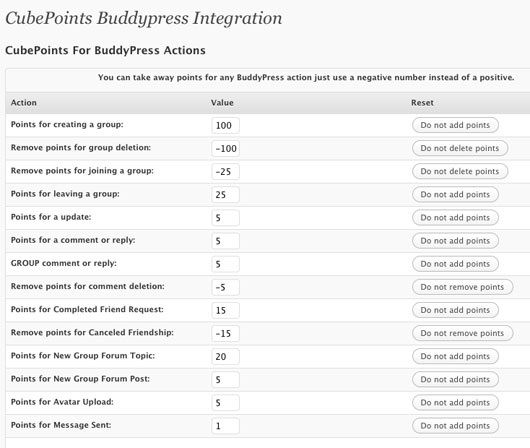Focus the leaving a group value field

(x=225, y=195)
